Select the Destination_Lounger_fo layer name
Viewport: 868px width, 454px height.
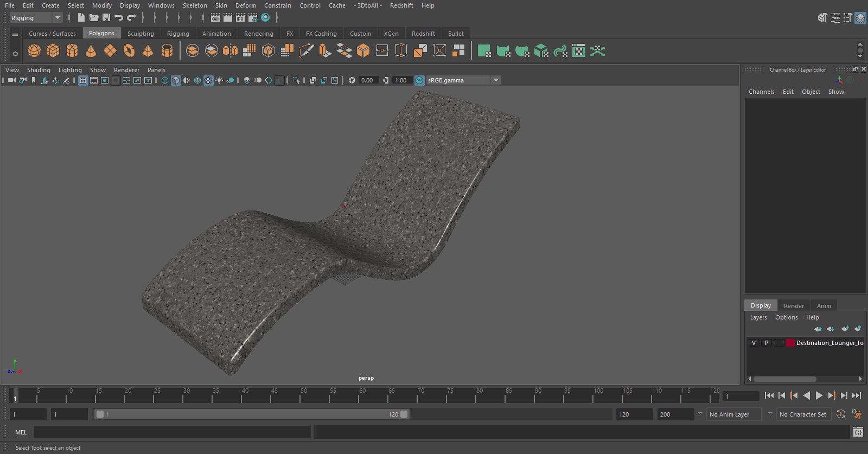829,343
